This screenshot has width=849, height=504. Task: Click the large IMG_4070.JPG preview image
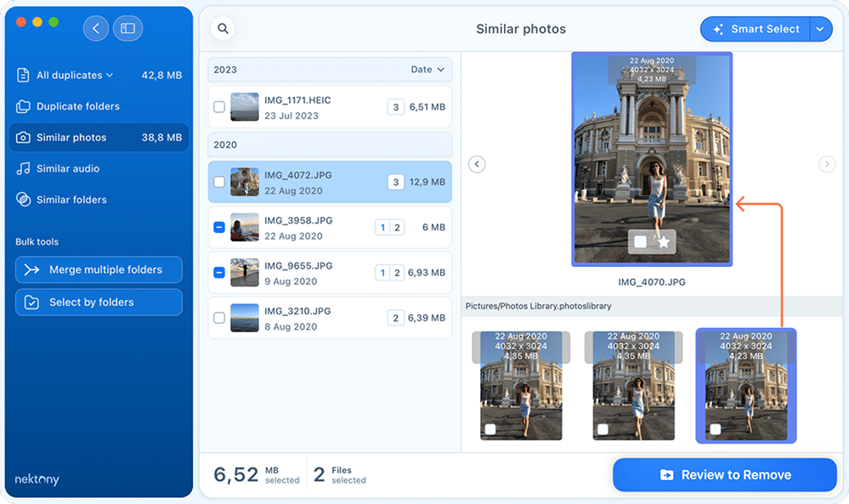click(652, 159)
